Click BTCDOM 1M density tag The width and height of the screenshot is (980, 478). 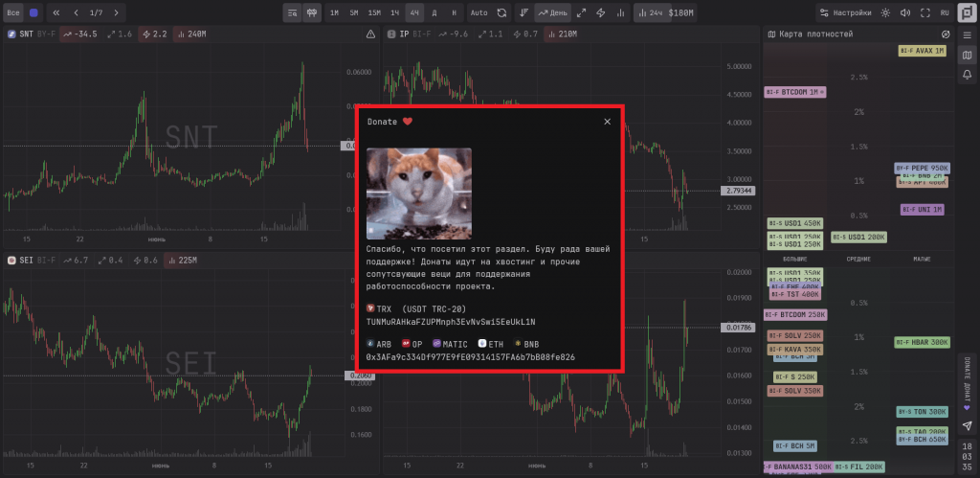(x=795, y=92)
